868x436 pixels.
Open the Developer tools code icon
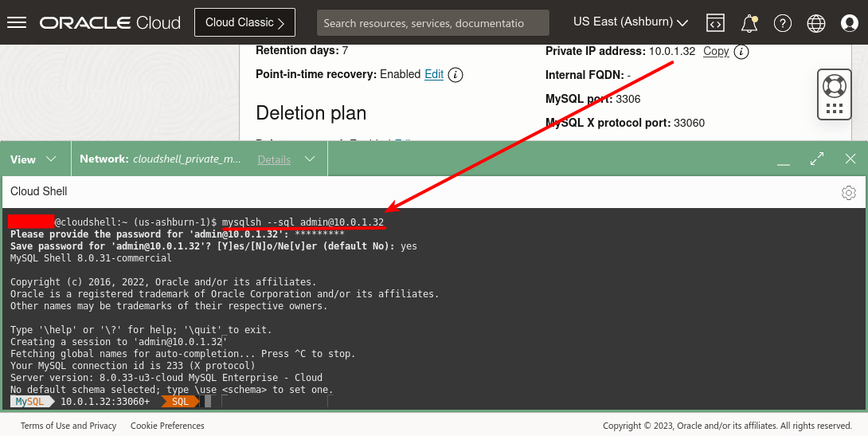[716, 22]
